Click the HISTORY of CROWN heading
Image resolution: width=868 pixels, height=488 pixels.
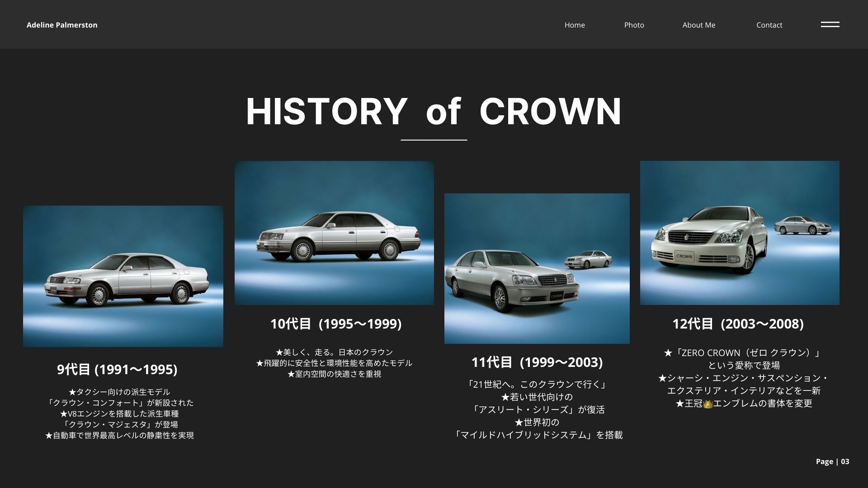coord(434,111)
